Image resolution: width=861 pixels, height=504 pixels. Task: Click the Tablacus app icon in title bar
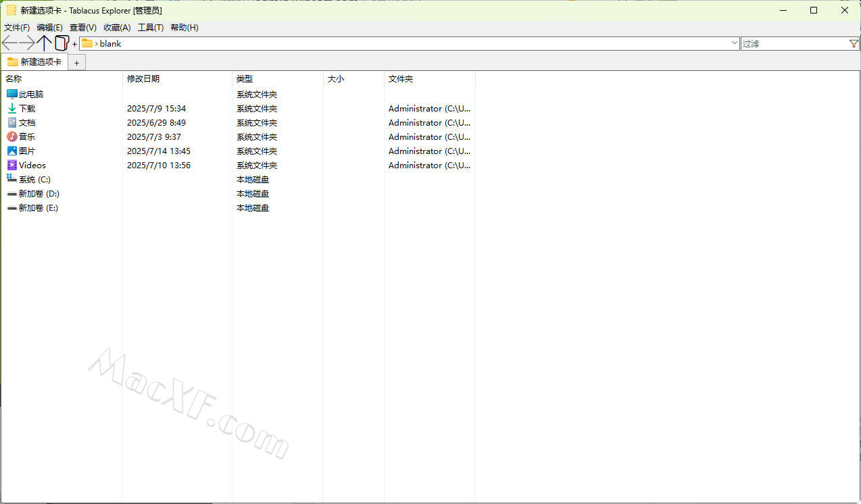pyautogui.click(x=11, y=10)
